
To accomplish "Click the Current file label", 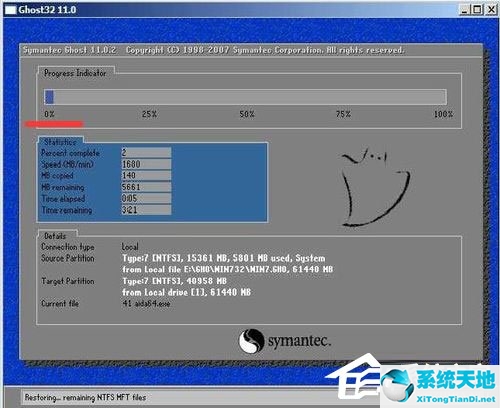I will click(60, 304).
